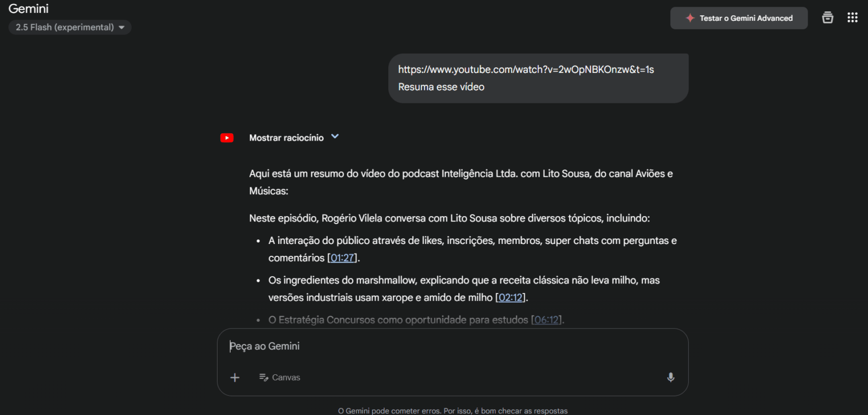Open the 06:12 timestamp link
Viewport: 868px width, 415px height.
(x=546, y=320)
